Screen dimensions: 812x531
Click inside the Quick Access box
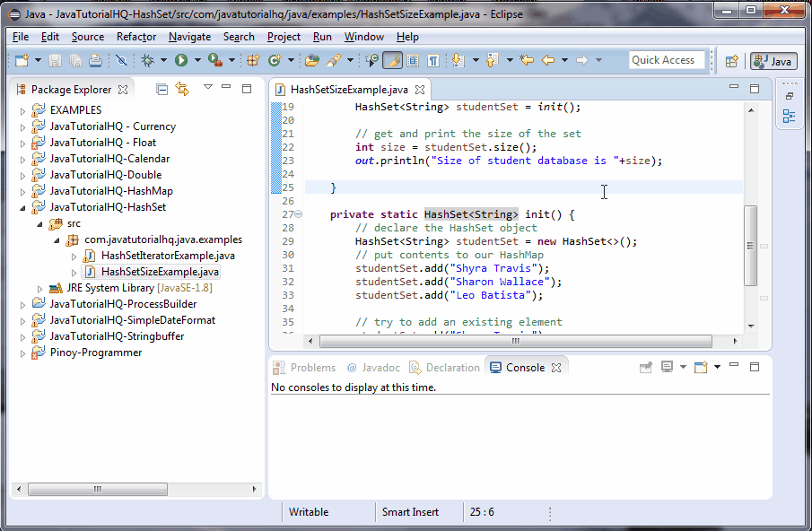(667, 59)
